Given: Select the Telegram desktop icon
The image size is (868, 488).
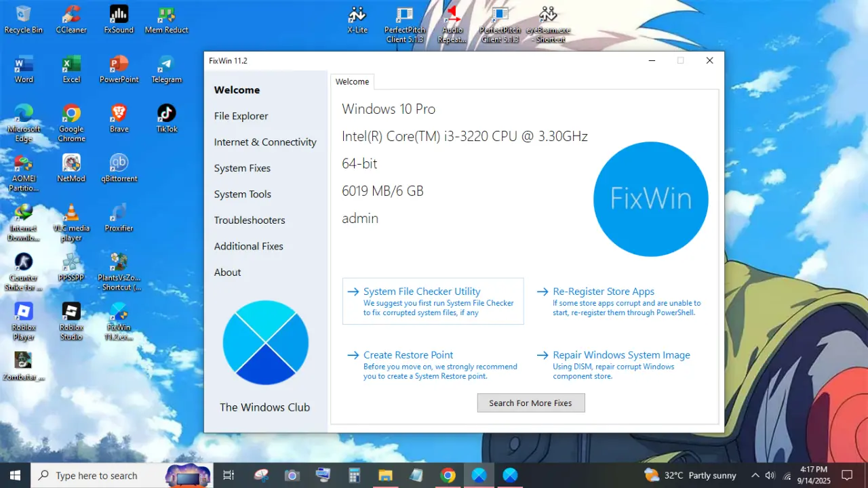Looking at the screenshot, I should click(x=166, y=69).
